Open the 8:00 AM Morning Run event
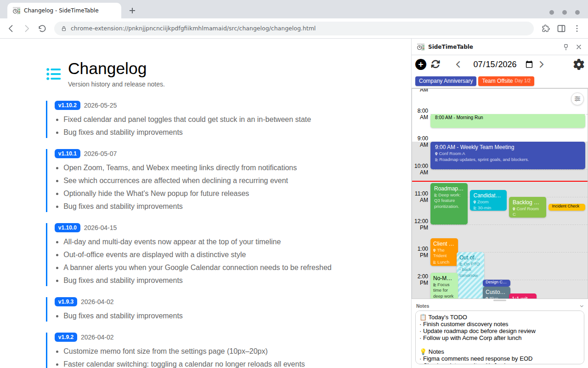 508,121
